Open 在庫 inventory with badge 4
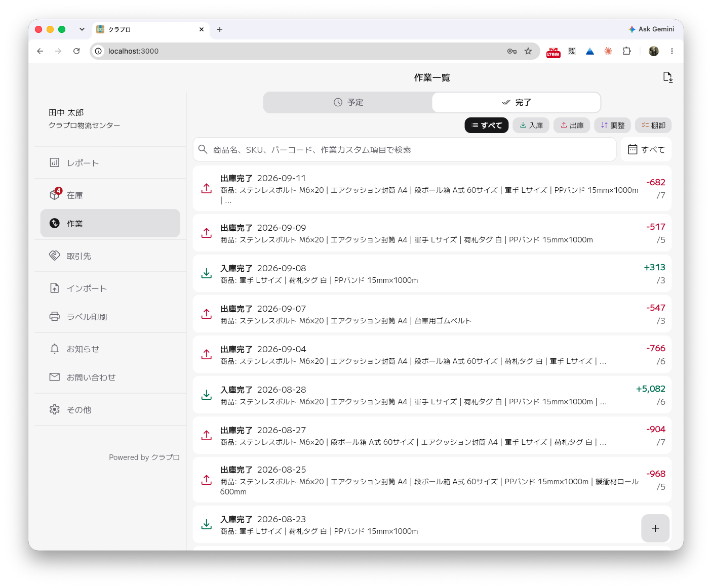 (110, 195)
